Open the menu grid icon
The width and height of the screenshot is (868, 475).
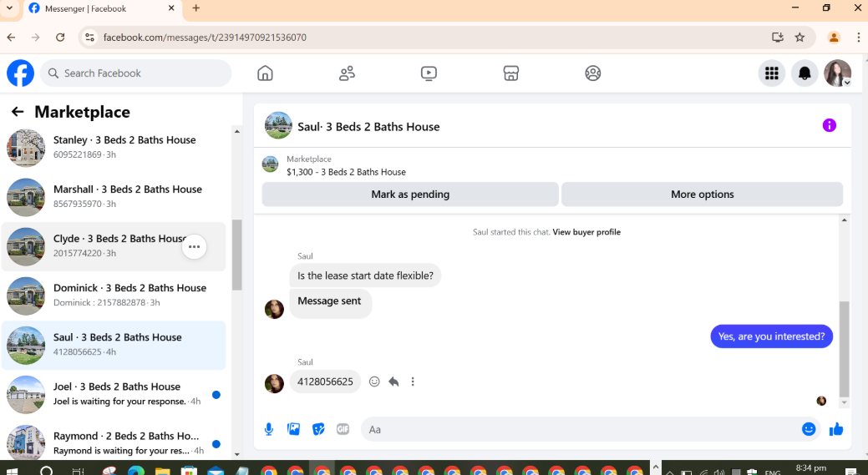(772, 73)
